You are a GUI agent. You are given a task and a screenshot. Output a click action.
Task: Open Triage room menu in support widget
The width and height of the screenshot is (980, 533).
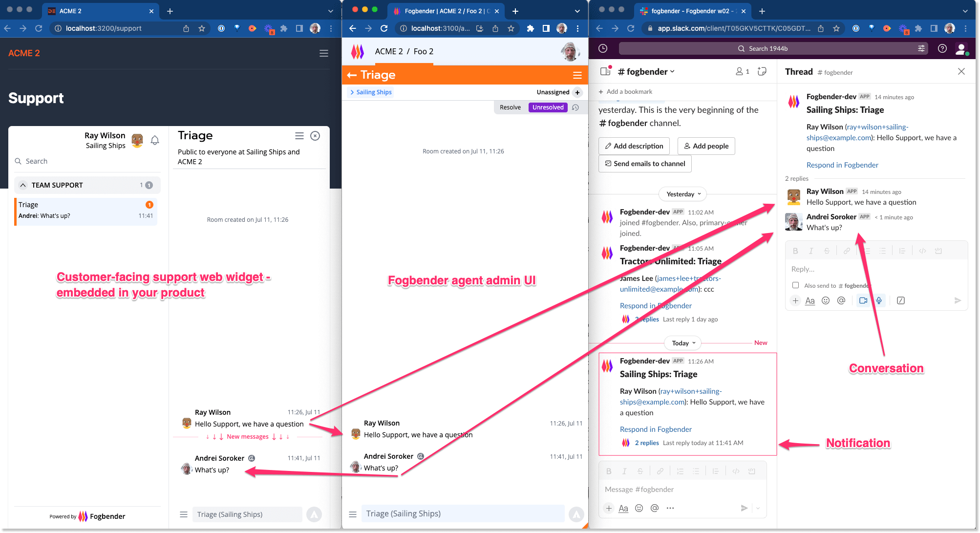[x=299, y=136]
